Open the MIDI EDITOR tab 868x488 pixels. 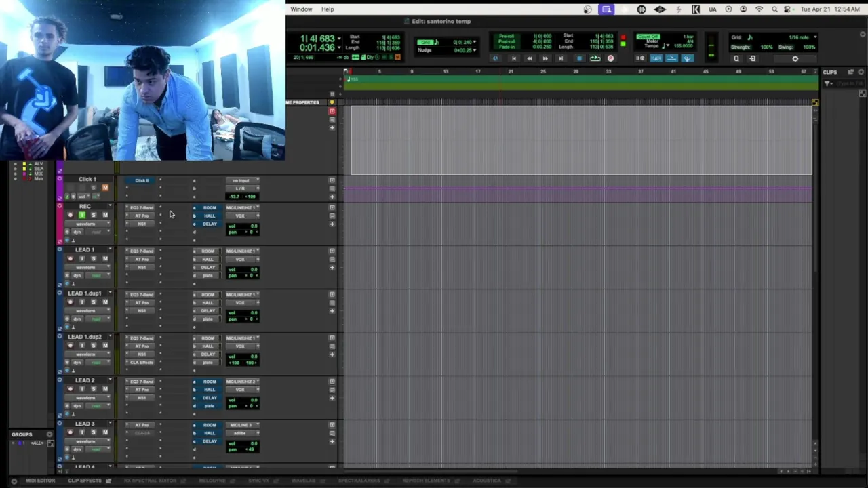[41, 481]
